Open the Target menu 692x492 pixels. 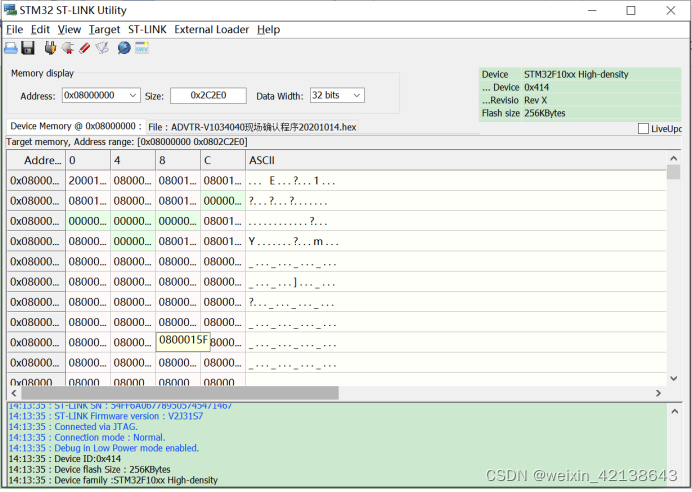tap(104, 30)
